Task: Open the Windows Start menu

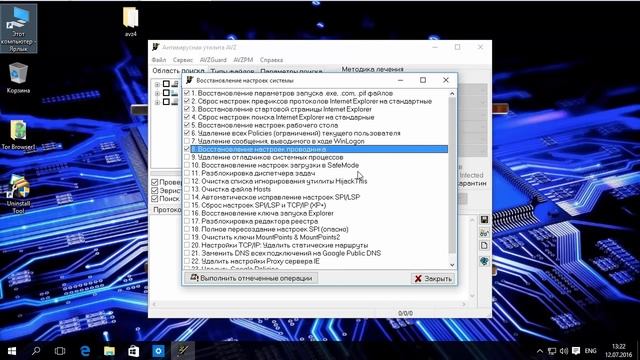Action: (12, 351)
